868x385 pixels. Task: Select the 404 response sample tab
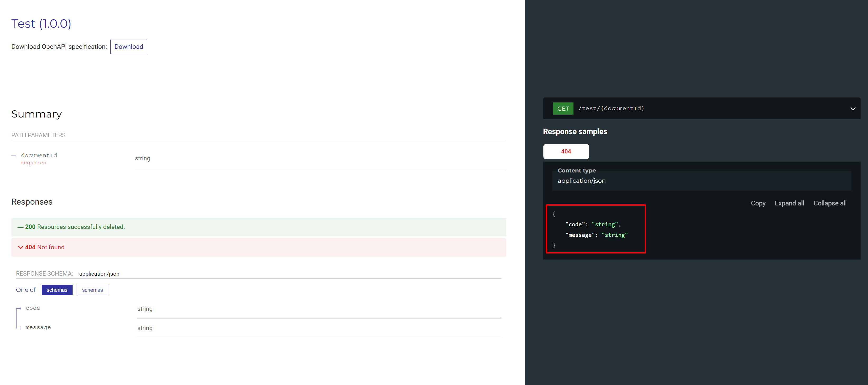[566, 151]
